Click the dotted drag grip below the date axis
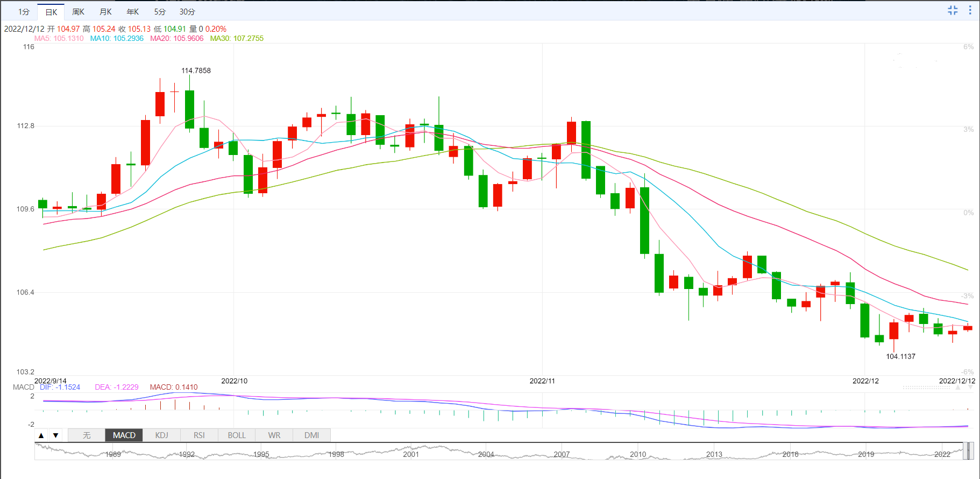Screen dimensions: 980x479 [x=926, y=388]
